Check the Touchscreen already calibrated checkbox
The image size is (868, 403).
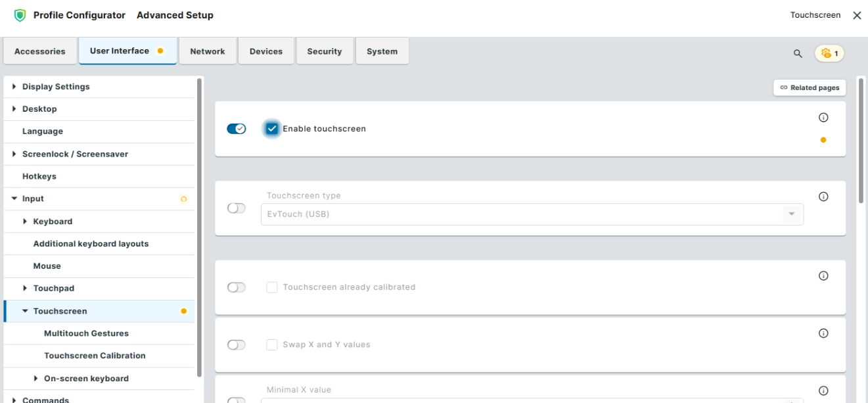pyautogui.click(x=272, y=287)
